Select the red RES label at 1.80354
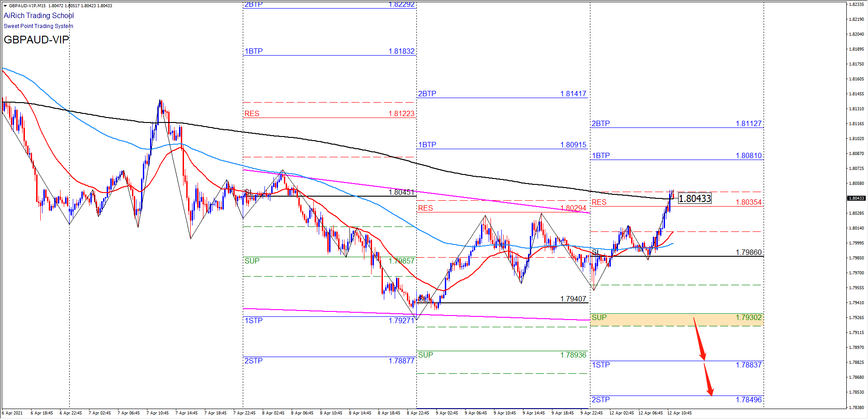Screen dimensions: 868x419 pyautogui.click(x=599, y=202)
